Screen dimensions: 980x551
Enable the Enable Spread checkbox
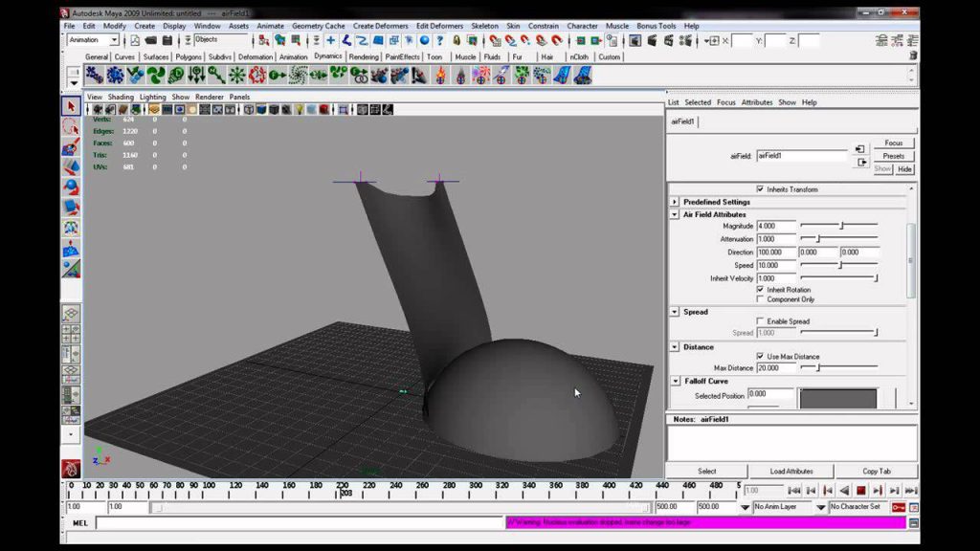760,321
